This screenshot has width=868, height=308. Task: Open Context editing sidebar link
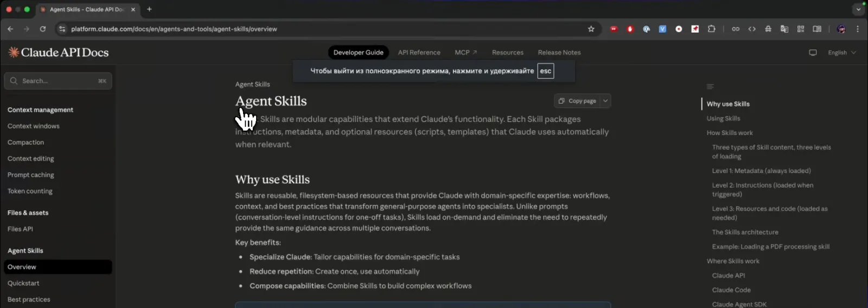tap(31, 158)
